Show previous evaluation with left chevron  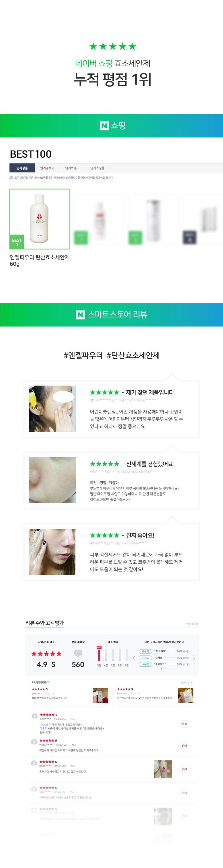[x=134, y=658]
